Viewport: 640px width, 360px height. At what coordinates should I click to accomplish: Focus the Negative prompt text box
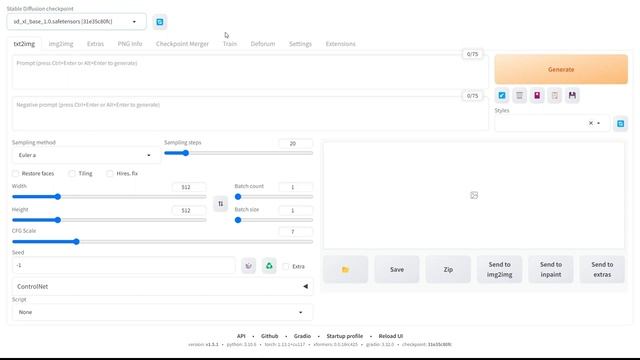[250, 114]
